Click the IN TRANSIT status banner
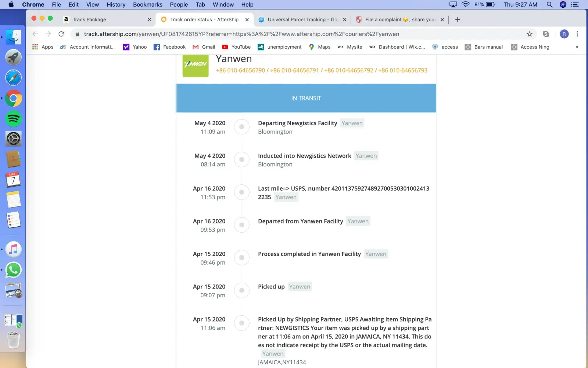 click(306, 98)
